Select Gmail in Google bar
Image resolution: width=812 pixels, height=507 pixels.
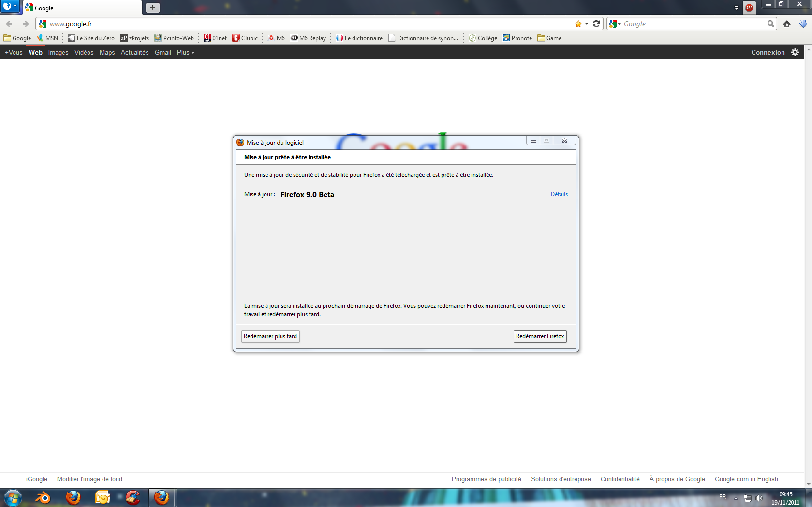(163, 52)
